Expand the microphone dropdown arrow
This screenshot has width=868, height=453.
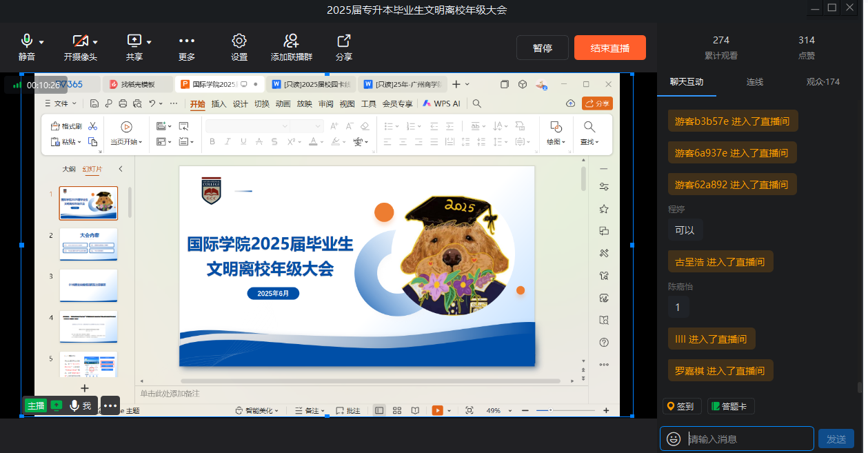click(41, 42)
